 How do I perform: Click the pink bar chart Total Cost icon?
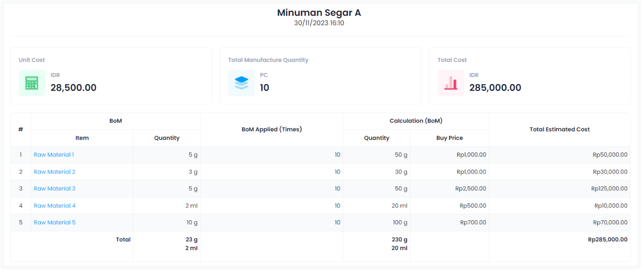click(450, 83)
